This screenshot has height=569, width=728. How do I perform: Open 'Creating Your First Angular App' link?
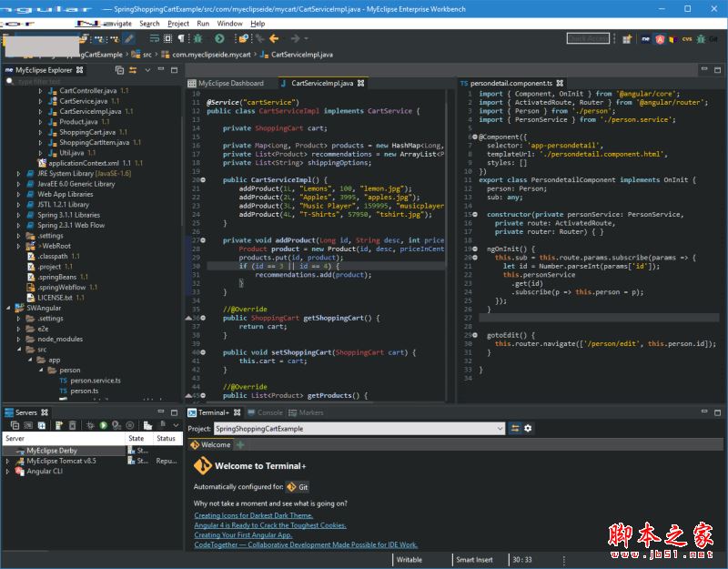click(243, 535)
